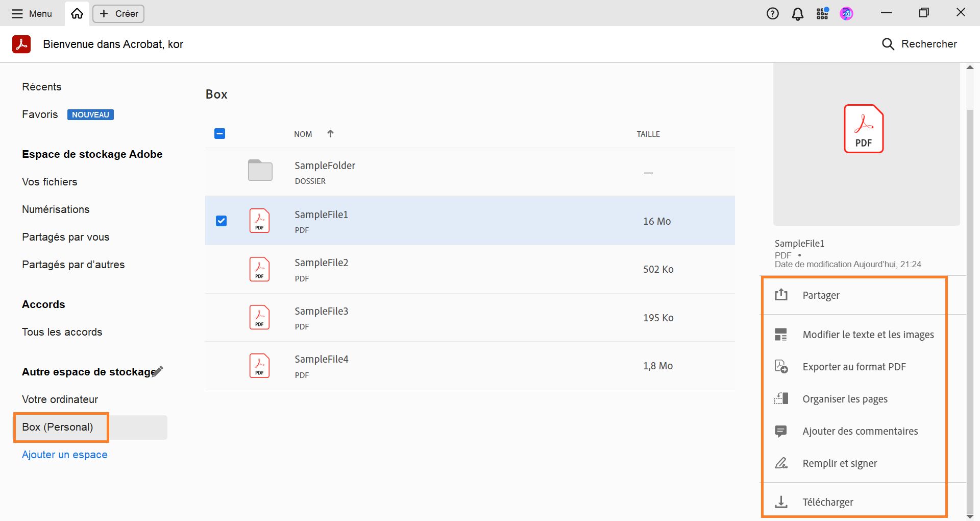This screenshot has height=521, width=980.
Task: Open the apps grid icon
Action: (x=822, y=14)
